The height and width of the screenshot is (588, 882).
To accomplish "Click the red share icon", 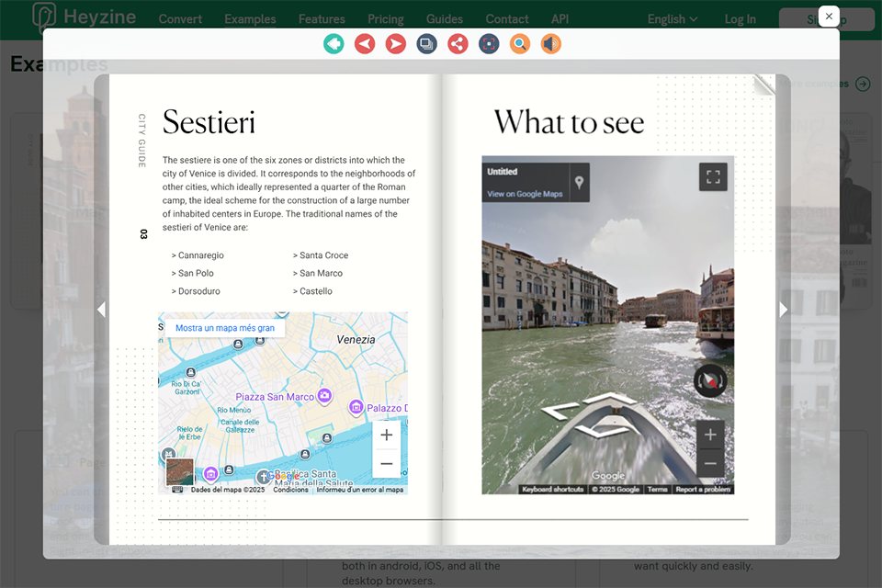I will pos(458,44).
